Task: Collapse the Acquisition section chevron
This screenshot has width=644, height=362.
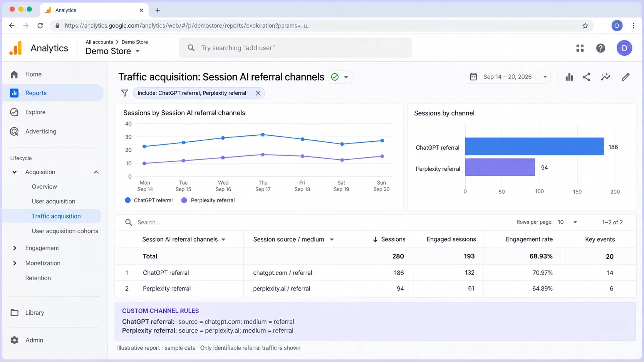Action: pos(96,172)
